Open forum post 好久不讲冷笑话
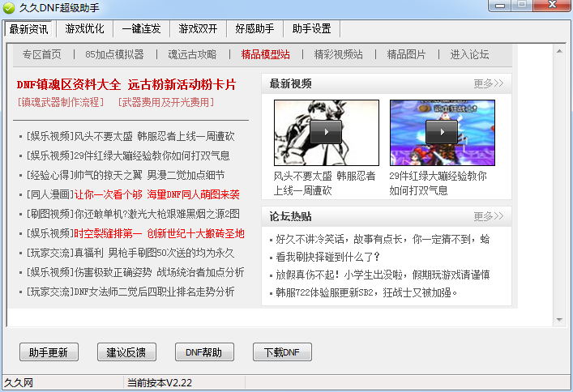The width and height of the screenshot is (573, 392). 383,239
